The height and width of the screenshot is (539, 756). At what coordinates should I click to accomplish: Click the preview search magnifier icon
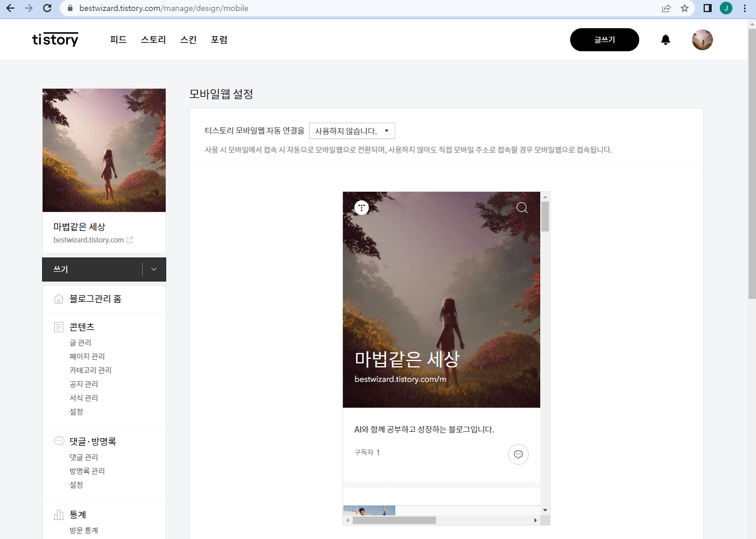[x=522, y=207]
